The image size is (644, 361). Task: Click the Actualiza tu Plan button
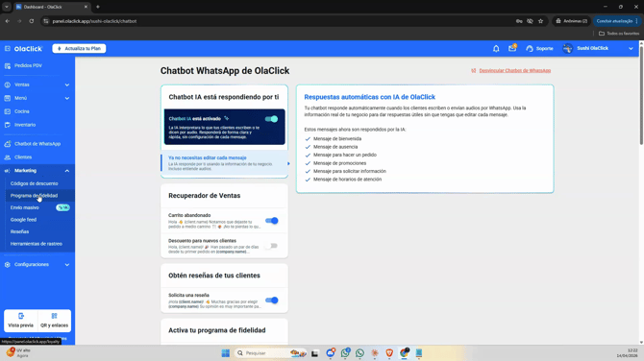[79, 48]
